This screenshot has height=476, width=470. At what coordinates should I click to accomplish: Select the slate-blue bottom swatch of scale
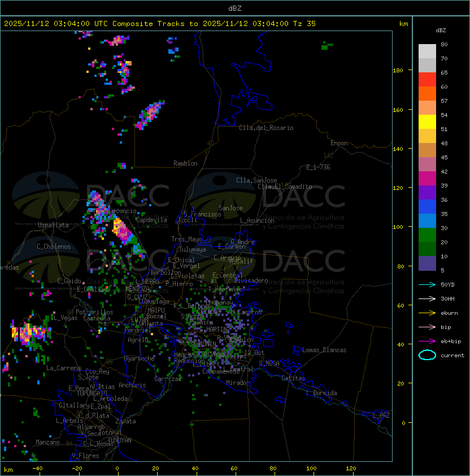(x=427, y=263)
